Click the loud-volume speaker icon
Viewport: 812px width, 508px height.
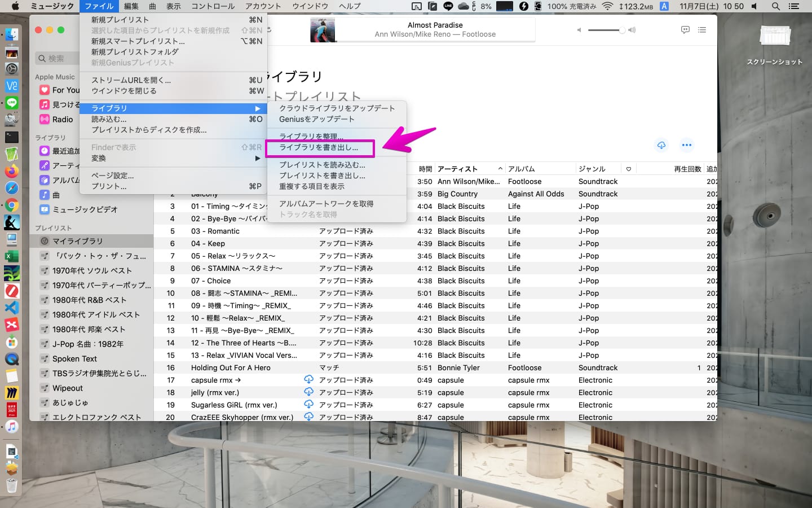pos(632,30)
